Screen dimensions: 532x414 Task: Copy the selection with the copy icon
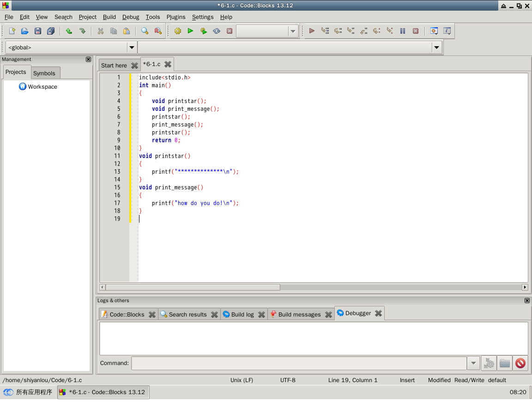tap(113, 31)
